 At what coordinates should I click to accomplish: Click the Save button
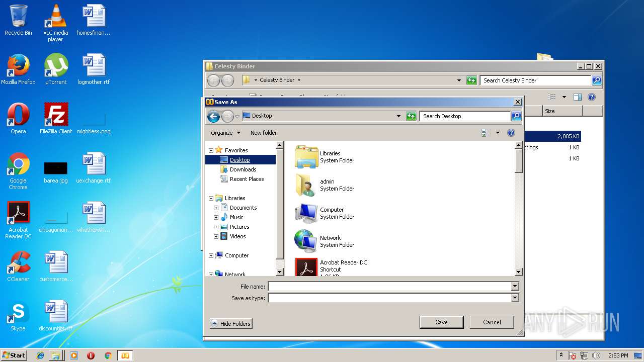(x=441, y=322)
